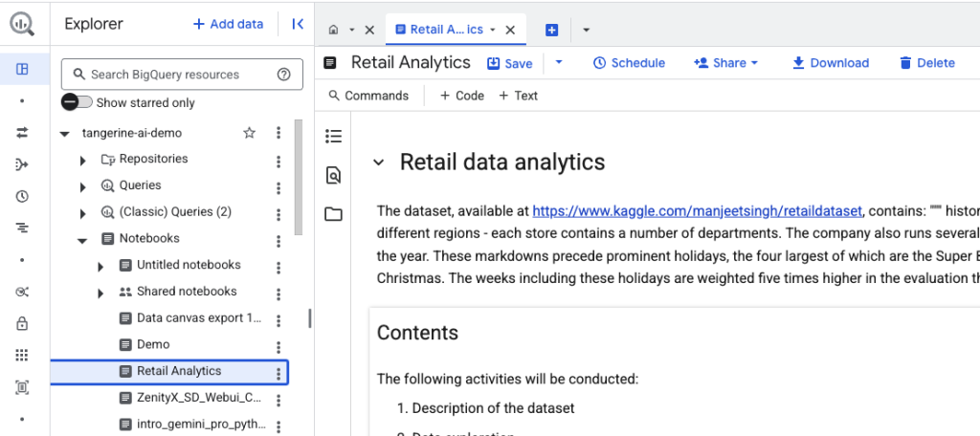This screenshot has width=980, height=436.
Task: Save the notebook
Action: pyautogui.click(x=510, y=63)
